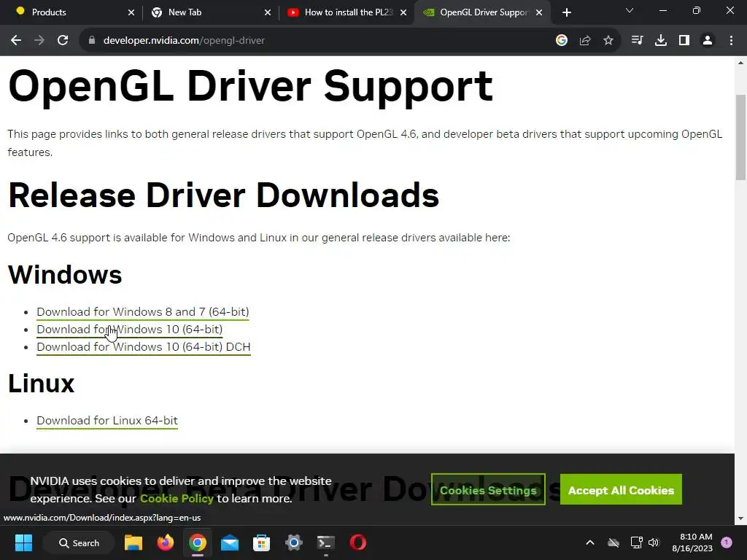Bookmark this tab with the star
Image resolution: width=747 pixels, height=560 pixels.
tap(608, 41)
